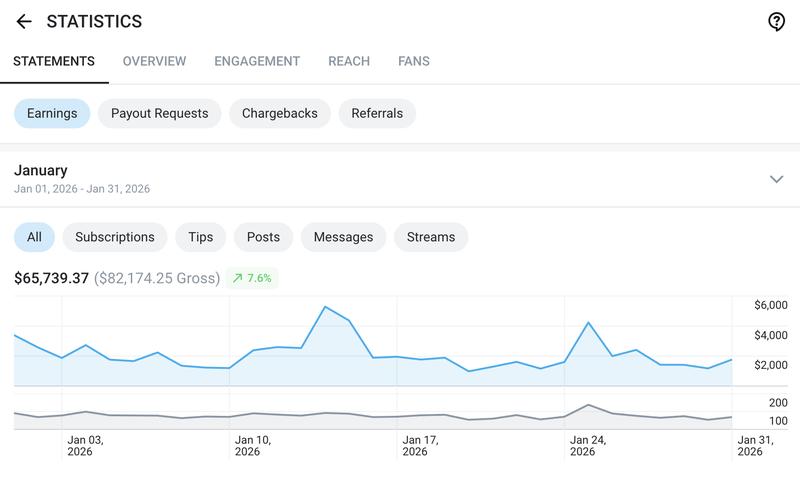The width and height of the screenshot is (800, 480).
Task: Select the earnings peak near Jan 14
Action: coord(326,307)
